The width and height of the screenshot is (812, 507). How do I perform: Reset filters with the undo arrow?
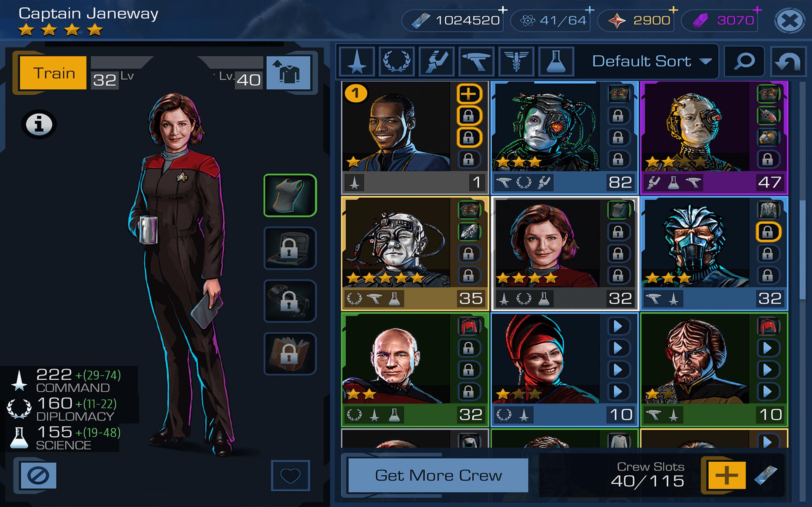[x=788, y=62]
